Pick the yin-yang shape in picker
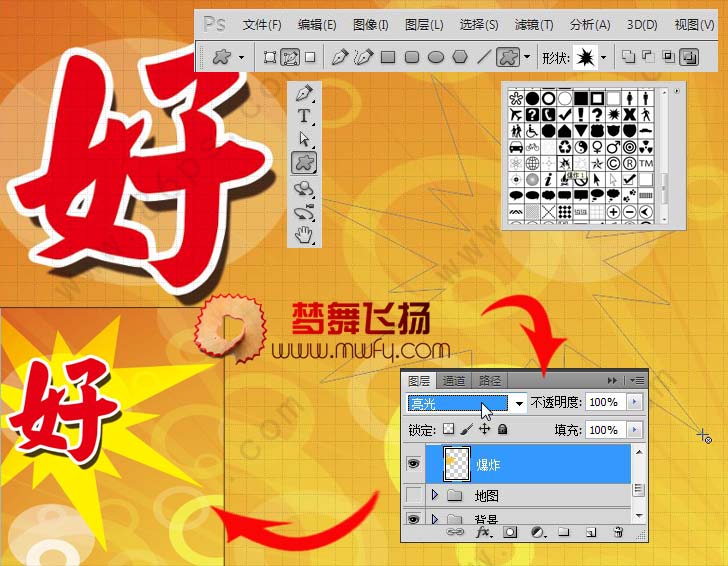728x566 pixels. point(581,147)
